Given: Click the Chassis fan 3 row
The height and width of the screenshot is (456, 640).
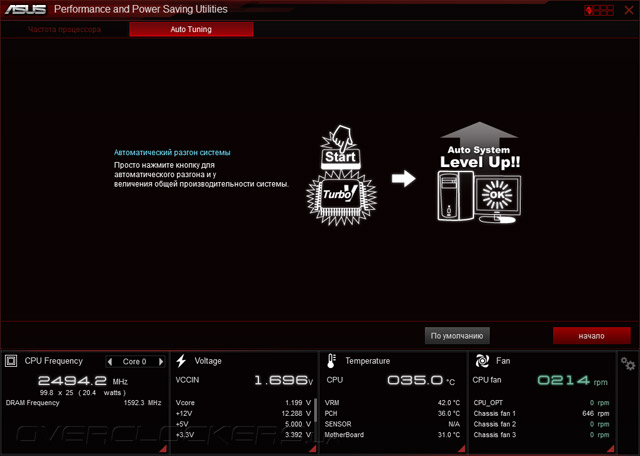Looking at the screenshot, I should point(541,435).
